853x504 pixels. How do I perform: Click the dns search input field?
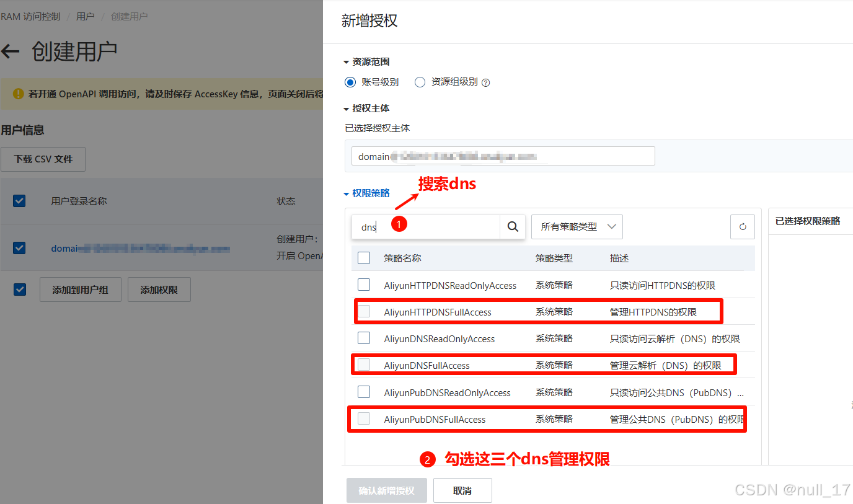(x=422, y=226)
